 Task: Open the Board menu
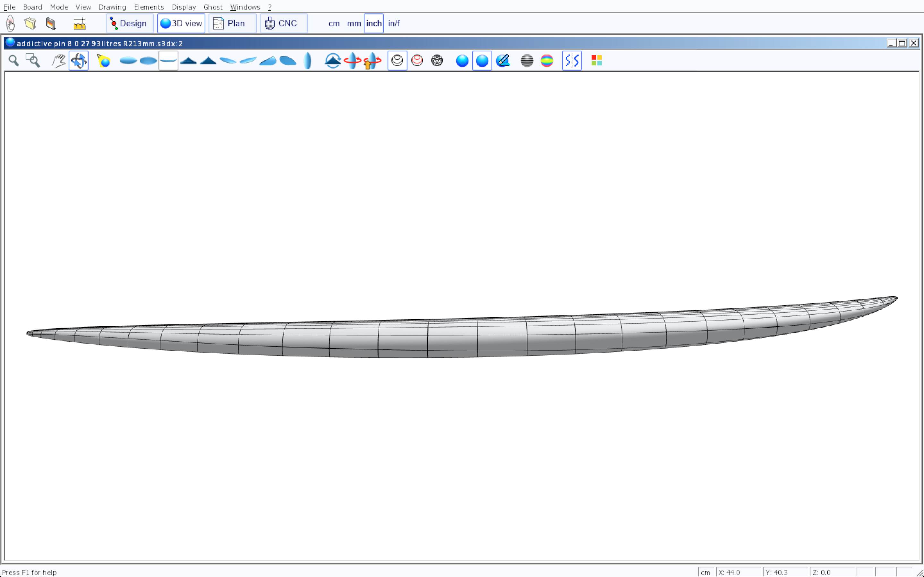[x=32, y=7]
